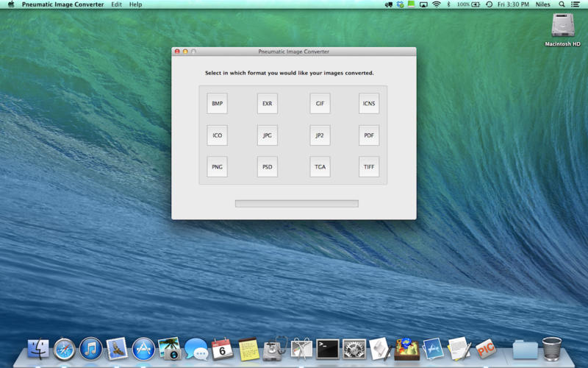Screen dimensions: 588x368
Task: Open the App Store dock icon
Action: (143, 349)
